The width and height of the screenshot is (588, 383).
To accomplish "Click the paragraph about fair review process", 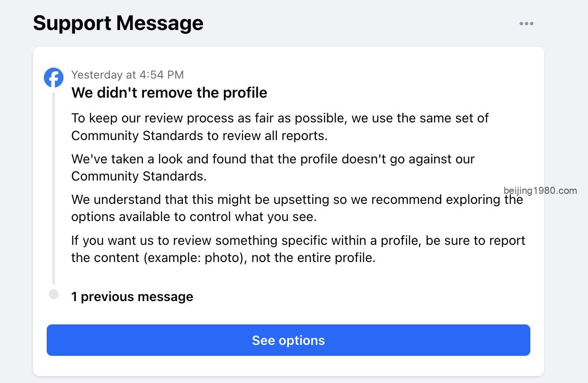I will tap(280, 127).
